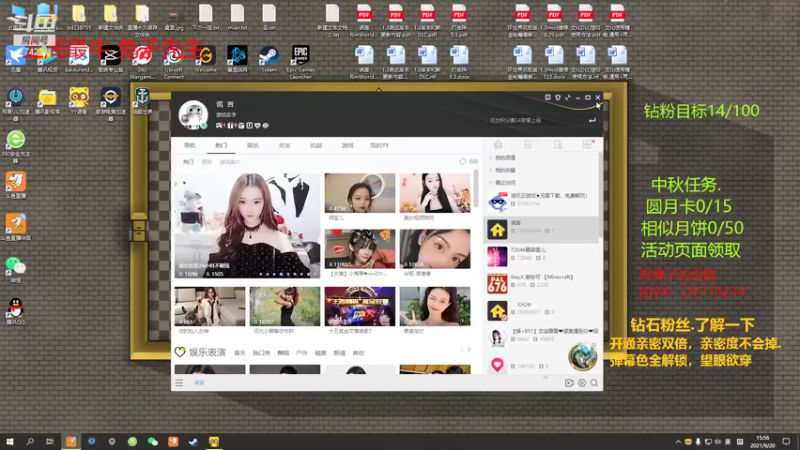Click the refresh 刷新 icon
The height and width of the screenshot is (450, 800).
(x=463, y=161)
